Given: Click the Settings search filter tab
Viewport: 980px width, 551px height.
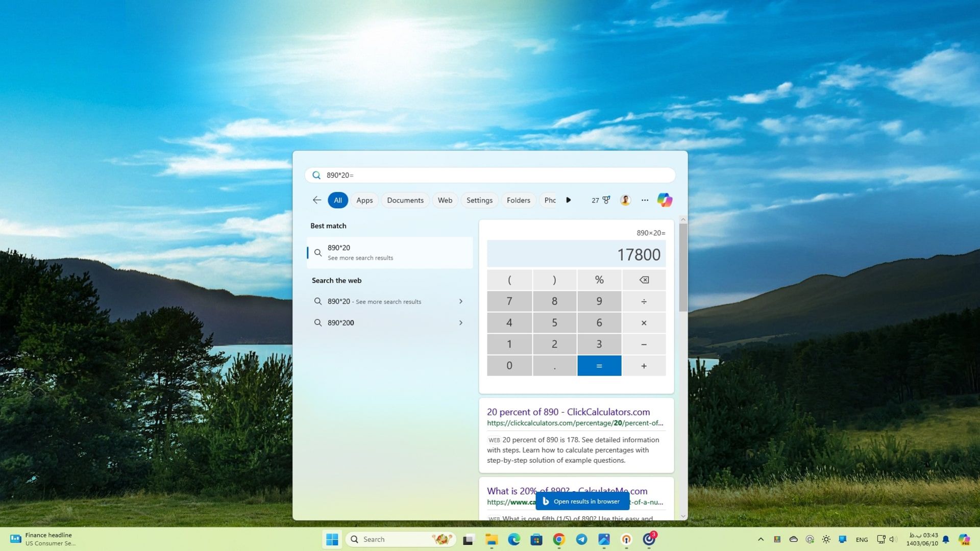Looking at the screenshot, I should [479, 200].
